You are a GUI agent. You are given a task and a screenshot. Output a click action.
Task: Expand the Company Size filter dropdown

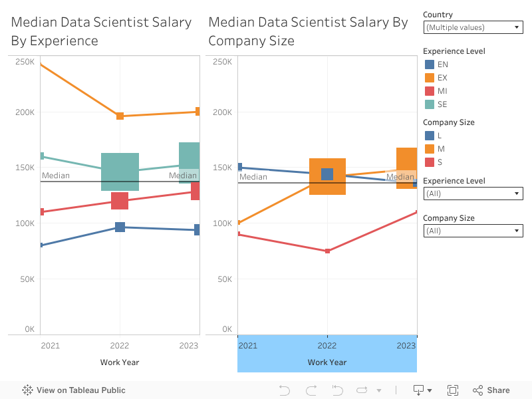click(473, 231)
